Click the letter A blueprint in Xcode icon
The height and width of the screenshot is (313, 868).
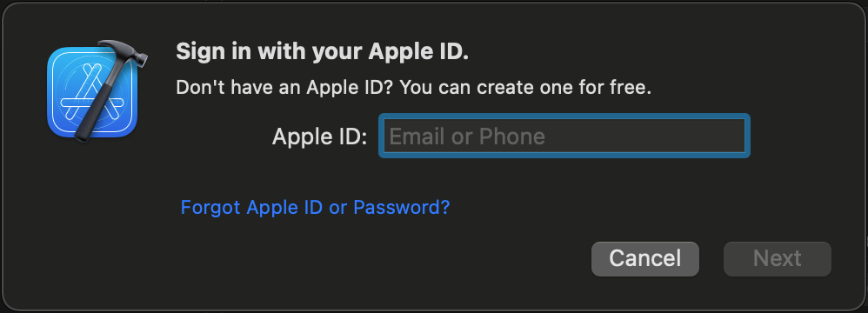83,94
